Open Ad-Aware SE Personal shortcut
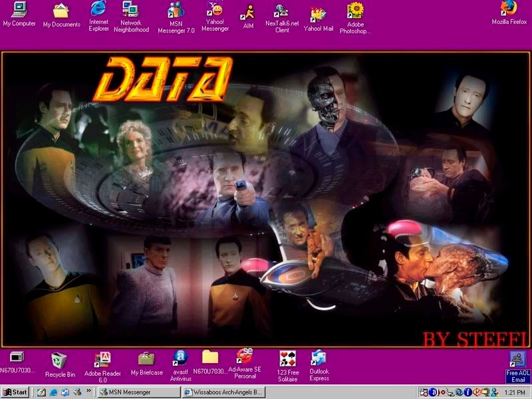Screen dimensions: 532x399 click(244, 357)
